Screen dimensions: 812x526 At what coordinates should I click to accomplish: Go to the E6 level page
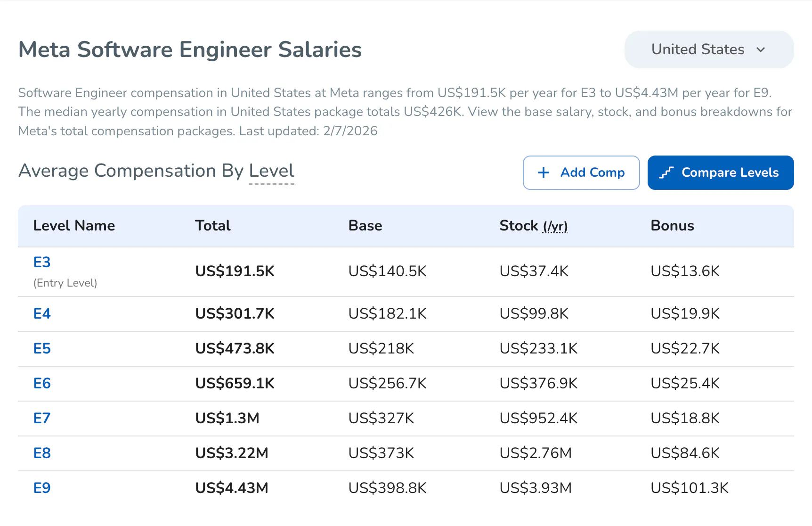42,383
